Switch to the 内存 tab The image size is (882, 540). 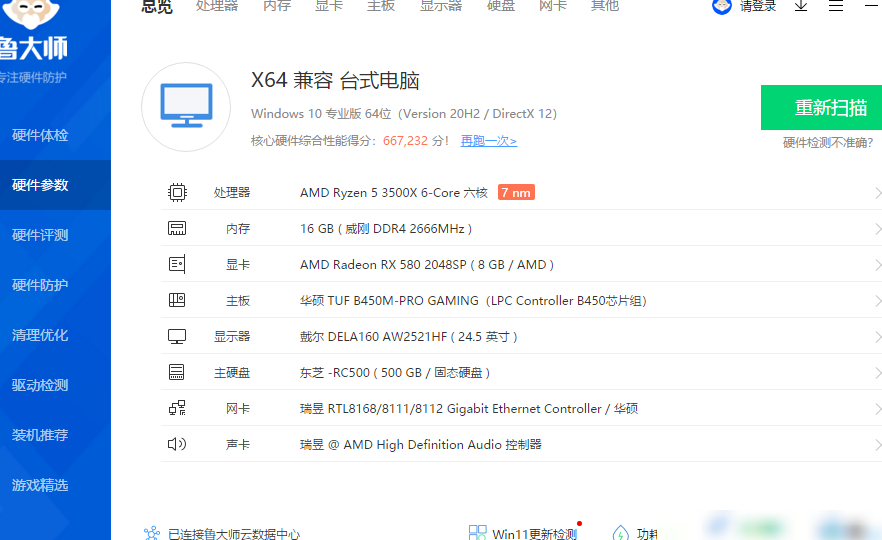pyautogui.click(x=277, y=6)
